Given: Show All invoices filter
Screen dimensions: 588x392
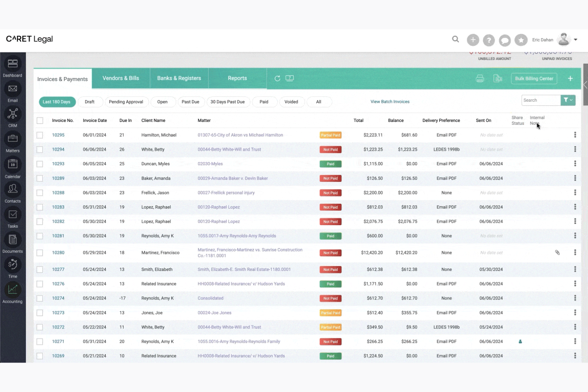Looking at the screenshot, I should 319,102.
